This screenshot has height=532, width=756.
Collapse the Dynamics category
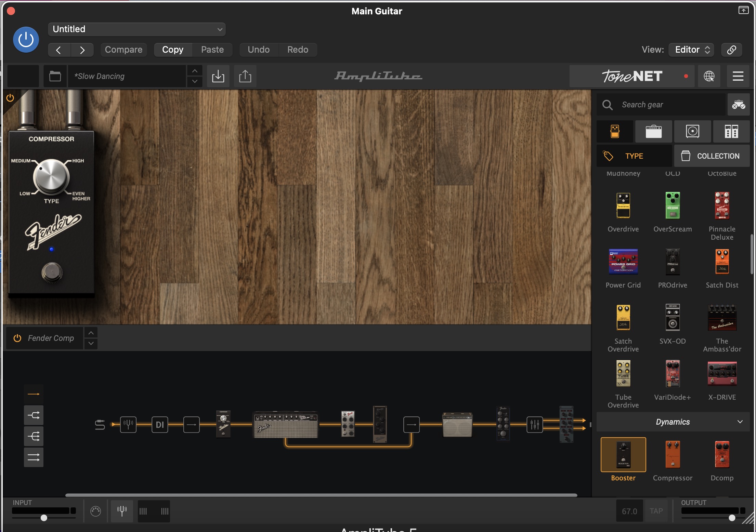pos(673,422)
